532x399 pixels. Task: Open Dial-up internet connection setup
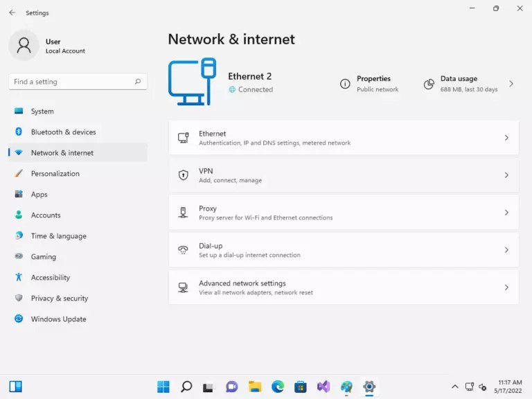click(x=344, y=249)
